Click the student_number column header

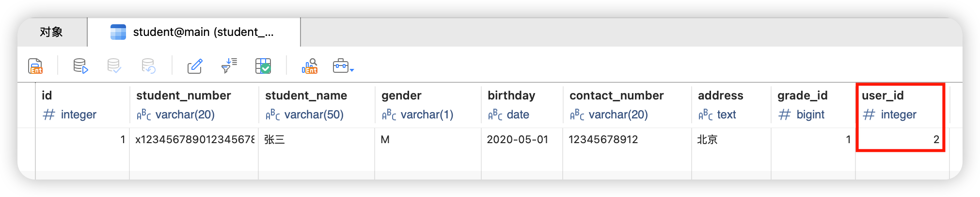tap(184, 96)
